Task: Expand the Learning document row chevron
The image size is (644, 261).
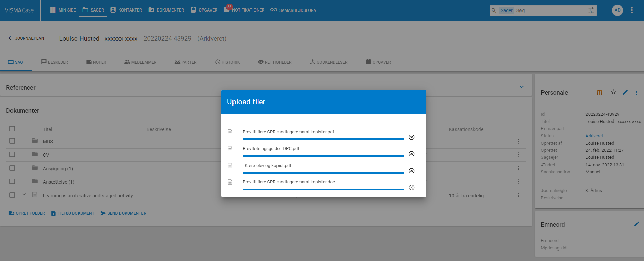Action: click(x=24, y=194)
